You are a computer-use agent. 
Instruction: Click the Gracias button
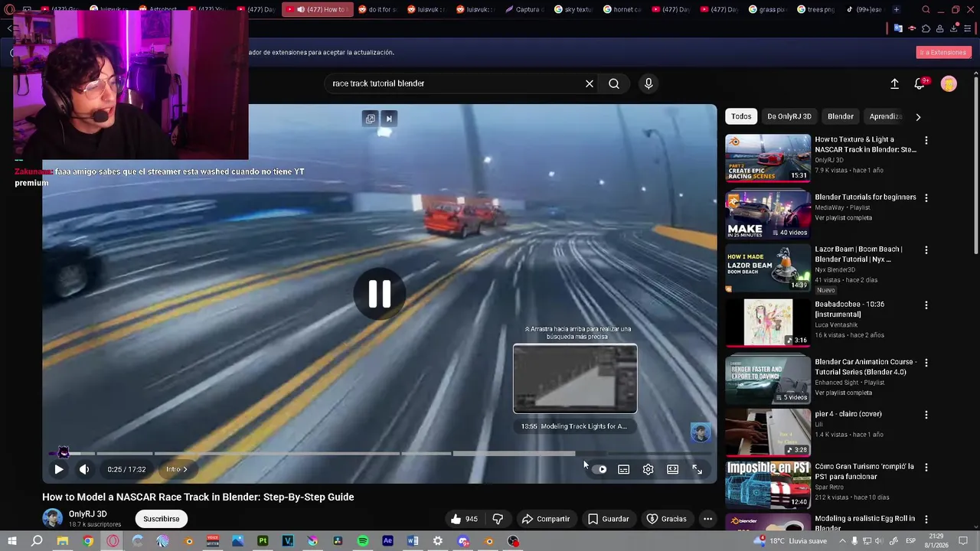pos(666,519)
